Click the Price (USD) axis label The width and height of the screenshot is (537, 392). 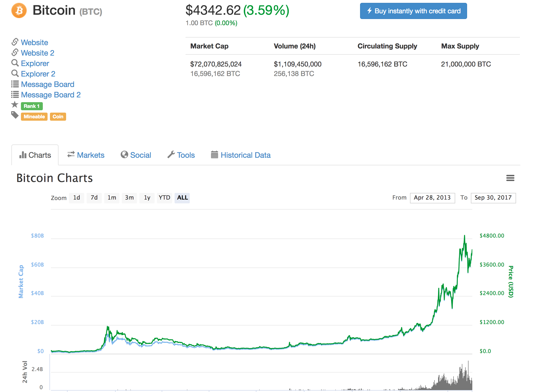pyautogui.click(x=511, y=282)
